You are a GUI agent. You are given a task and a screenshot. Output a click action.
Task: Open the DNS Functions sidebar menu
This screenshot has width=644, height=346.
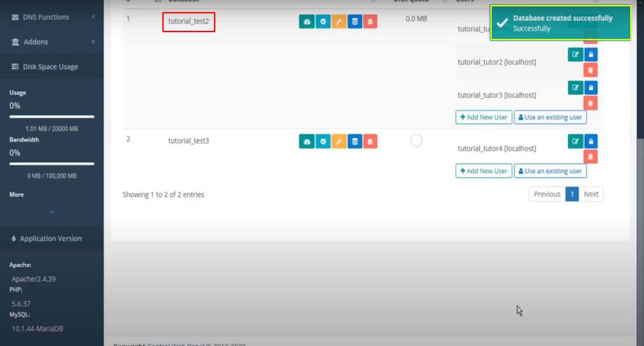[x=52, y=17]
